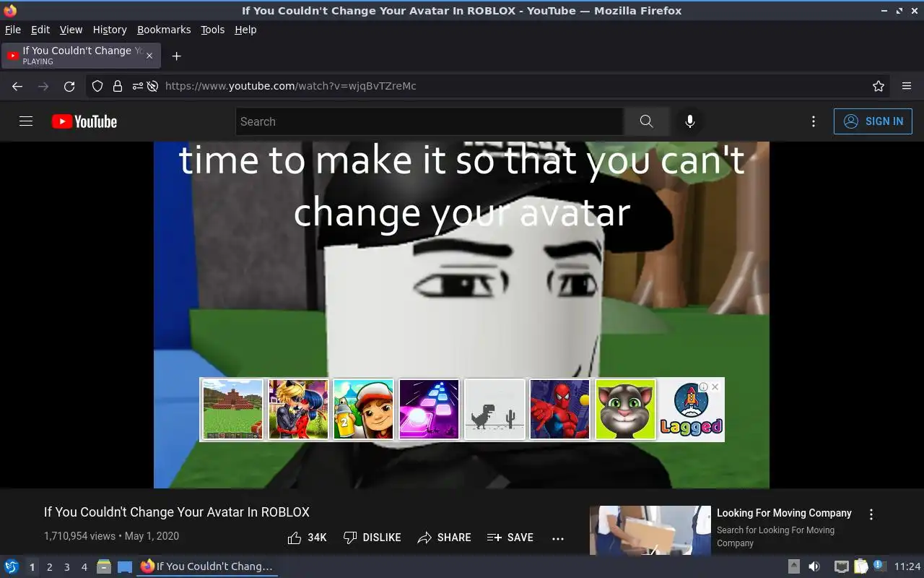Open the Bookmarks menu
Screen dimensions: 924x578
point(164,30)
